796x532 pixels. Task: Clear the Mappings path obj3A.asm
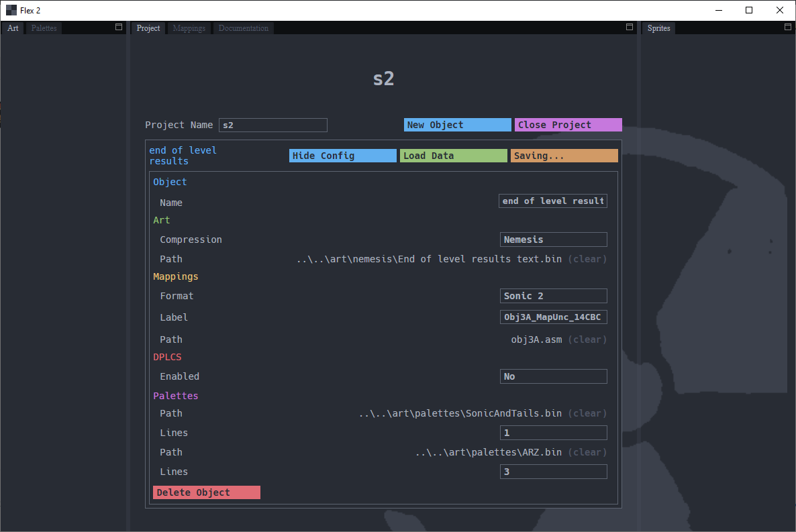587,339
